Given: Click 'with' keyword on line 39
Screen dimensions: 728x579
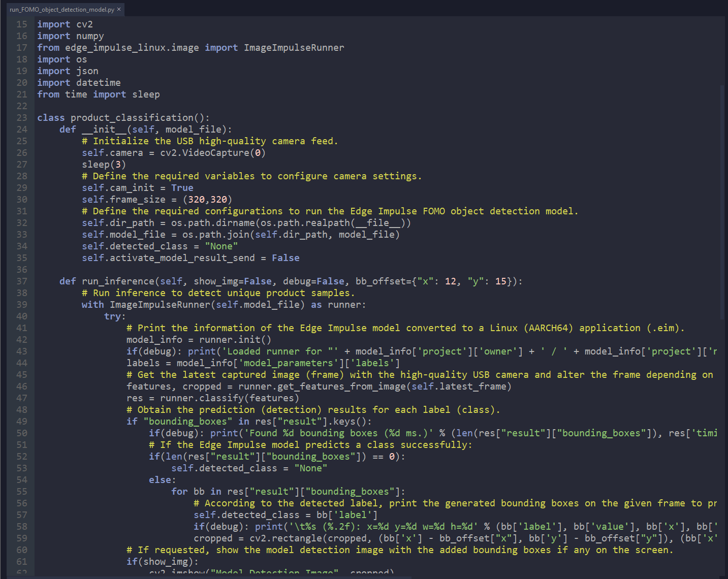Looking at the screenshot, I should click(92, 305).
